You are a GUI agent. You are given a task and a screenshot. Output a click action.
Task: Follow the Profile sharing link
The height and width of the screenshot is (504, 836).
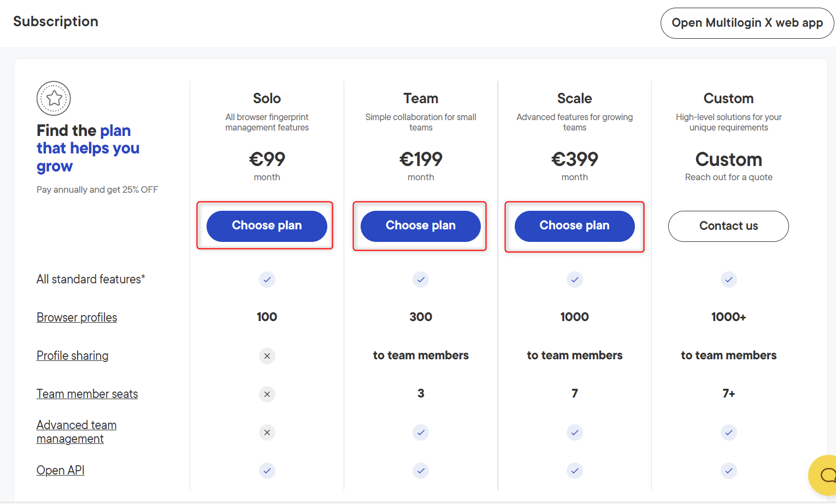[72, 355]
